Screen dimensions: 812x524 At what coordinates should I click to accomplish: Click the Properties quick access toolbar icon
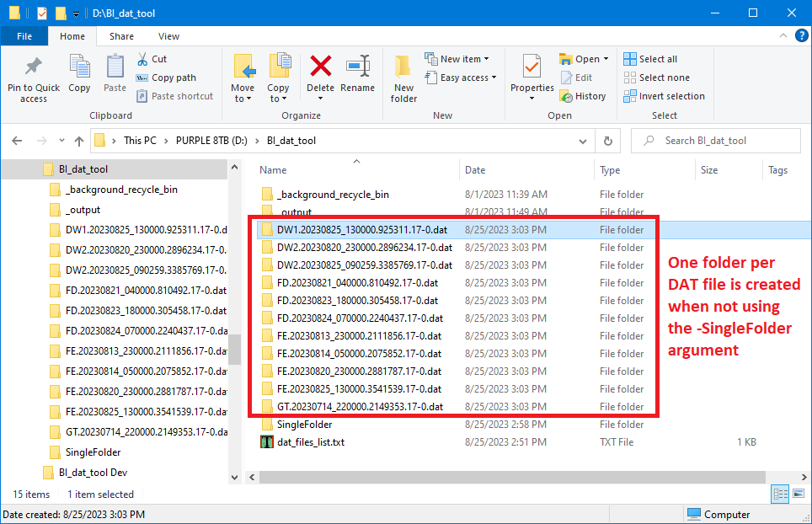(42, 13)
